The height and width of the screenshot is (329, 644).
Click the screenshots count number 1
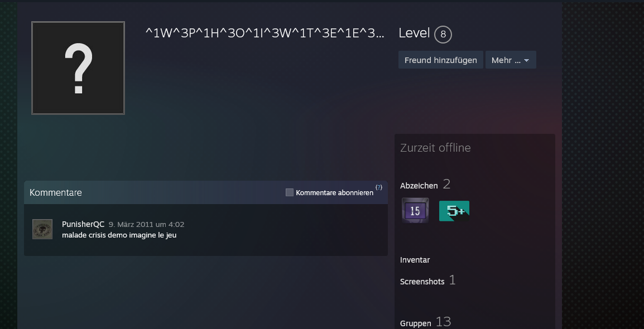click(452, 280)
